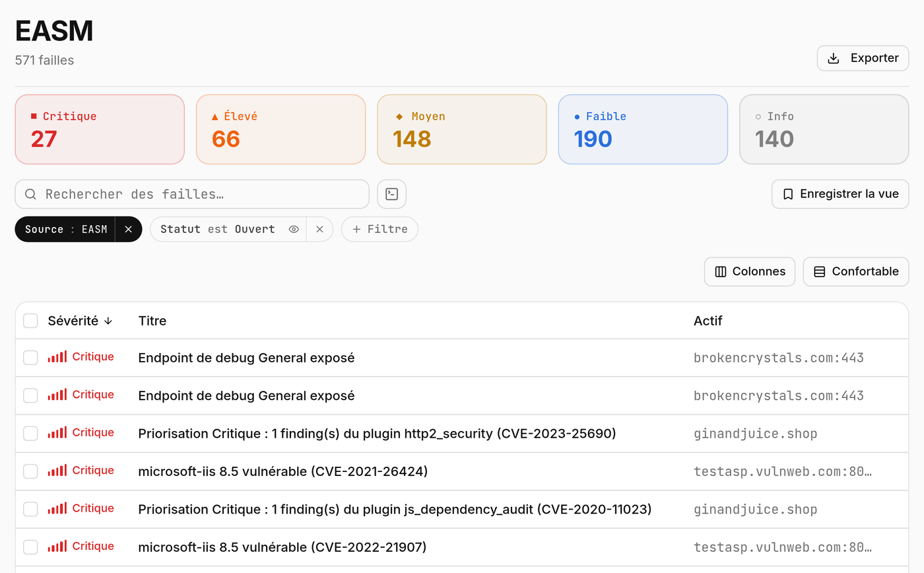
Task: Click the Titre column header
Action: [x=152, y=321]
